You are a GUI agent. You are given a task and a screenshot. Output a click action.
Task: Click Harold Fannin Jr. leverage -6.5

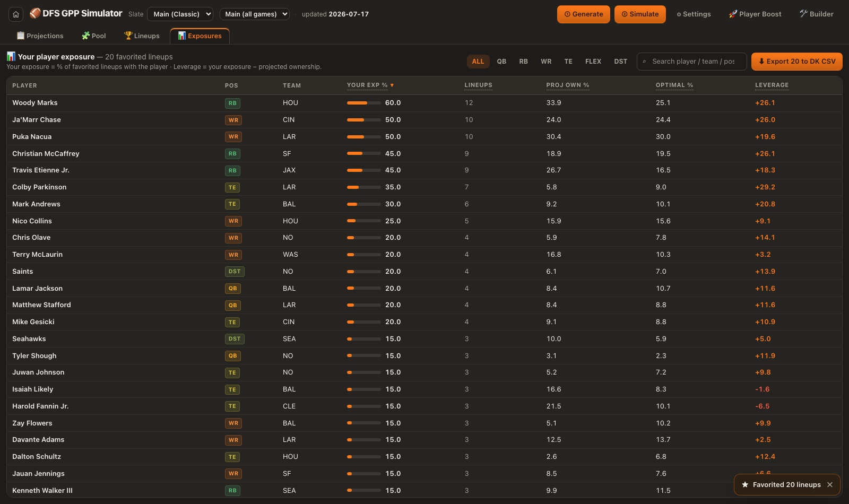click(763, 406)
